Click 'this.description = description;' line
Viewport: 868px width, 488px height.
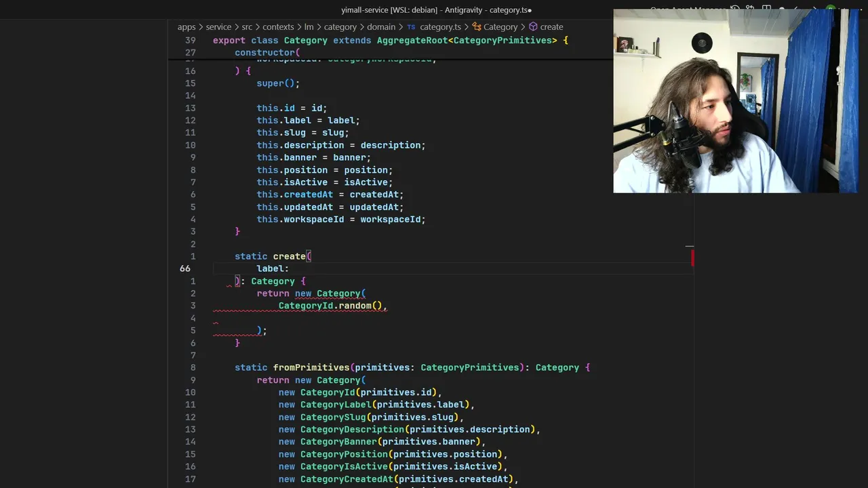[x=341, y=145]
